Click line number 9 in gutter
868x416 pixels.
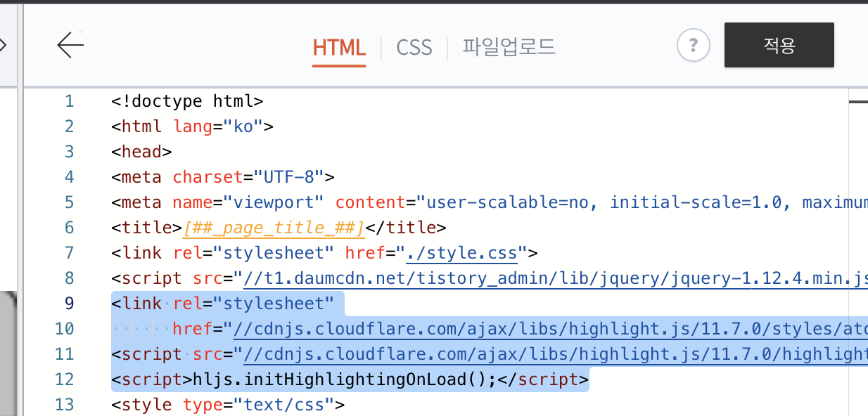click(x=69, y=304)
